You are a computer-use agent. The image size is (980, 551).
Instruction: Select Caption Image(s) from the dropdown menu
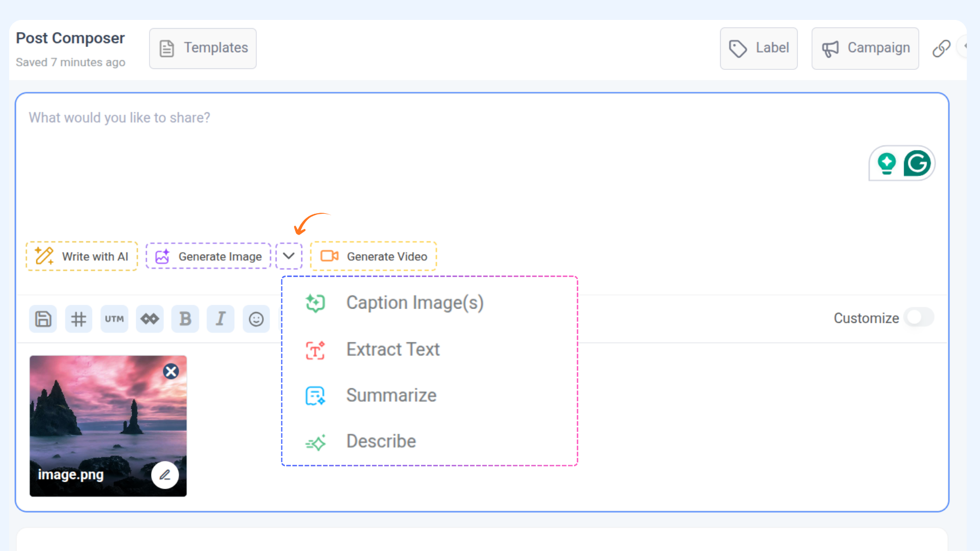click(x=414, y=303)
